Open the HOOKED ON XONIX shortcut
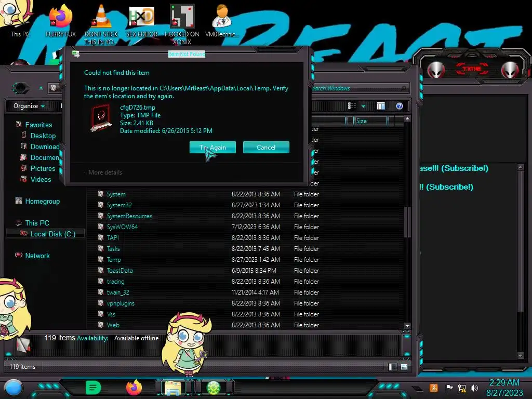The image size is (532, 399). click(182, 24)
